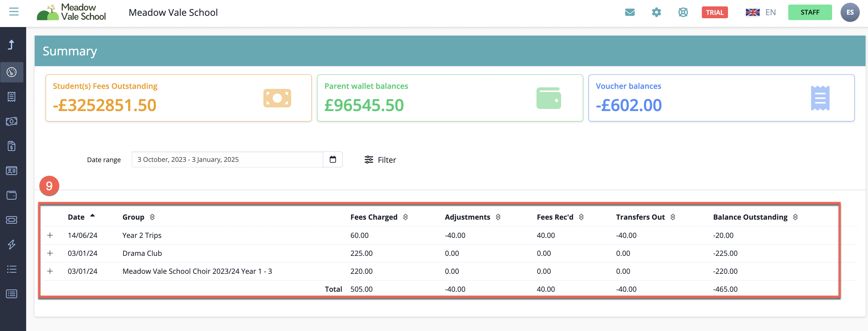868x331 pixels.
Task: Click the calendar icon beside date range
Action: tap(333, 160)
